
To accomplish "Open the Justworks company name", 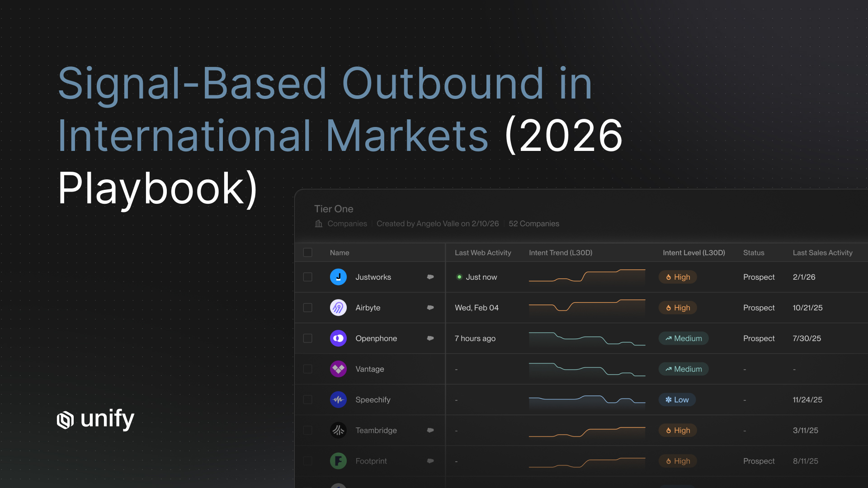I will 373,277.
